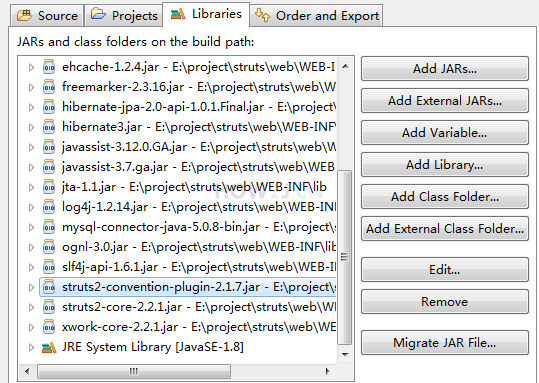Click the Migrate JAR File... button
Viewport: 539px width, 383px height.
pos(445,343)
